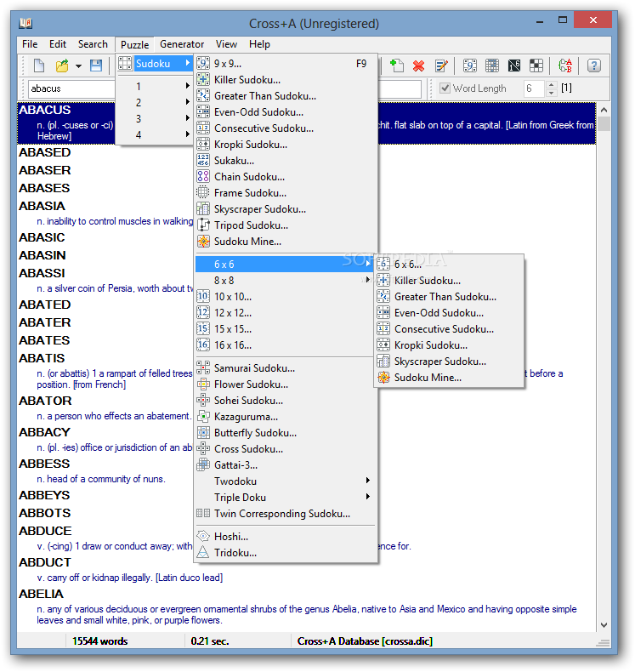
Task: Select Sukaku... menu entry
Action: (286, 161)
